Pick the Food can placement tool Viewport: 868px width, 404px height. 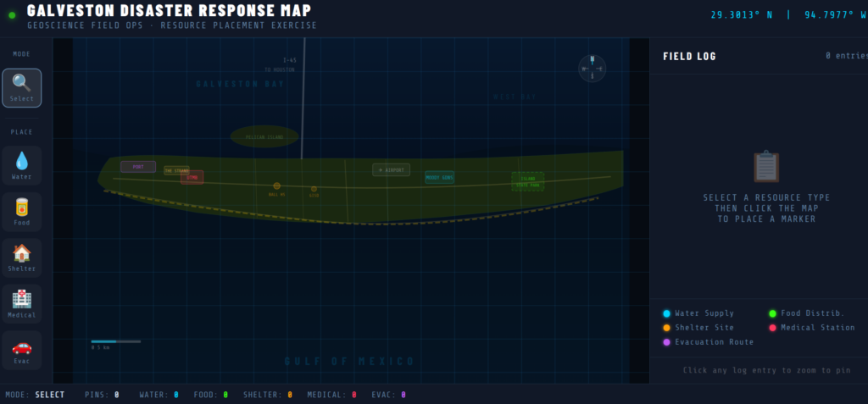(x=21, y=211)
